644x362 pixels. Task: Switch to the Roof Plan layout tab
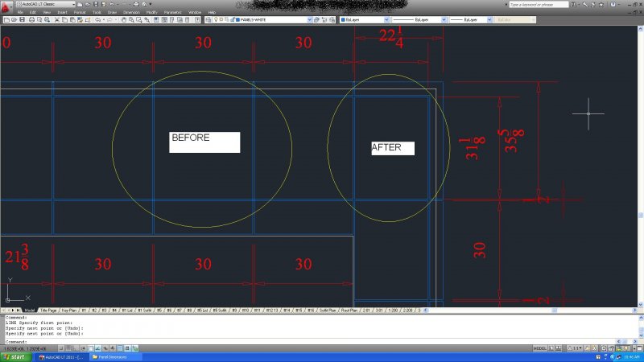(x=349, y=311)
